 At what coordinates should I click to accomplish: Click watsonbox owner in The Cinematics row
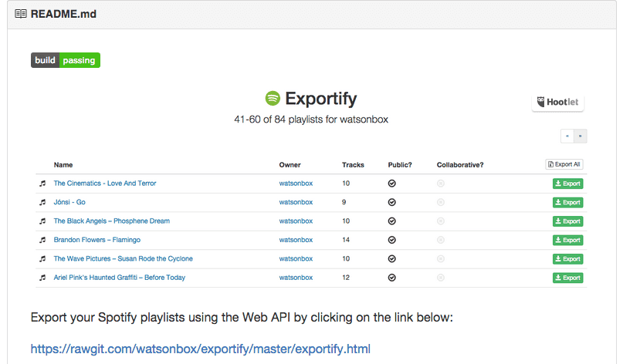tap(296, 184)
